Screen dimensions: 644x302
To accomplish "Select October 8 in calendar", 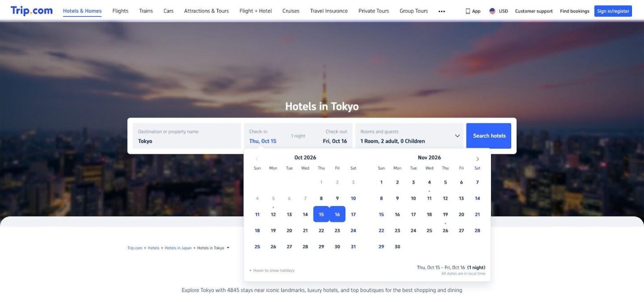I will point(321,199).
